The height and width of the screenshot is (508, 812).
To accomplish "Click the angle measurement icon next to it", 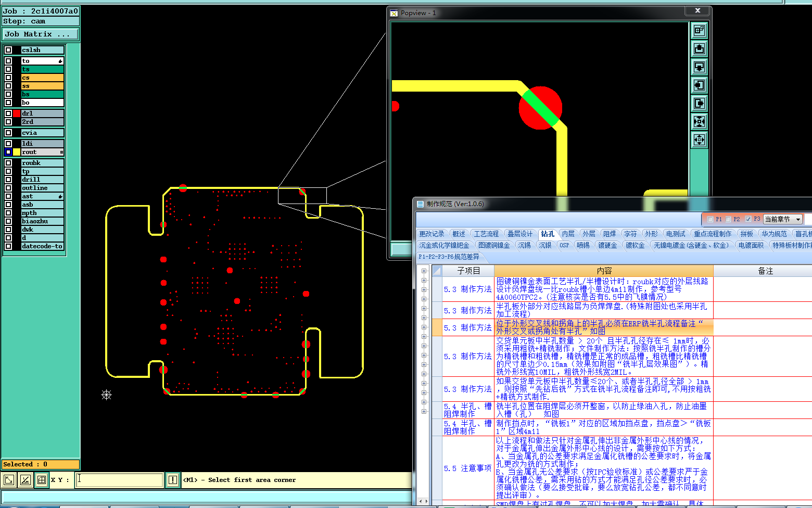I will (x=25, y=480).
